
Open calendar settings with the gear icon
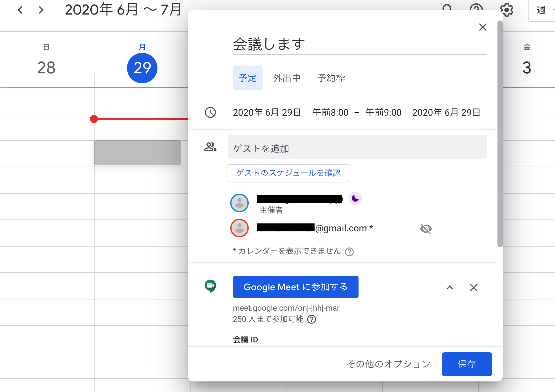[506, 10]
